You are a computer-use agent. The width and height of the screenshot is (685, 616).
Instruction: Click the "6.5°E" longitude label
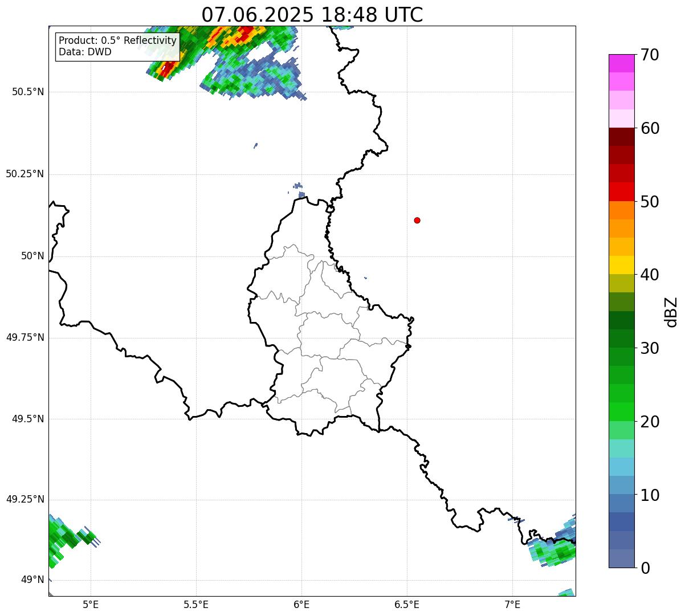pos(407,604)
